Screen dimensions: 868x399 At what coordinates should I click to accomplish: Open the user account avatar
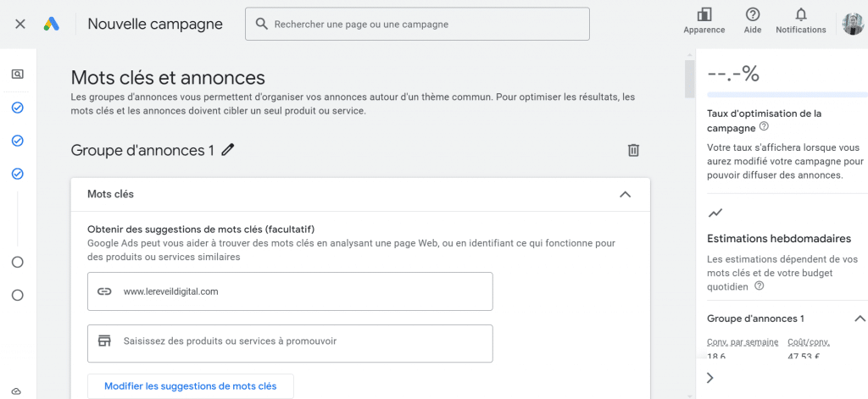[x=853, y=25]
